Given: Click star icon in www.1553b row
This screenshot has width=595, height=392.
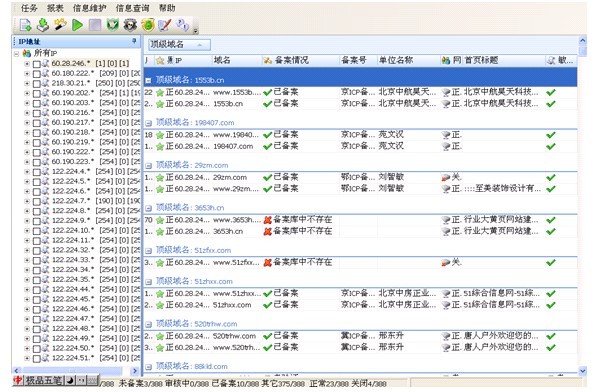Looking at the screenshot, I should click(x=160, y=92).
